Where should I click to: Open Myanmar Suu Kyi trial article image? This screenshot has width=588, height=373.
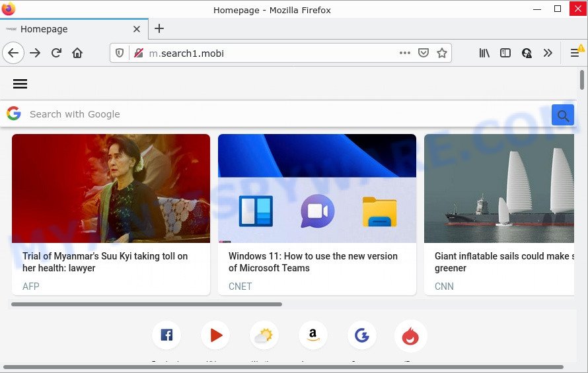click(111, 188)
